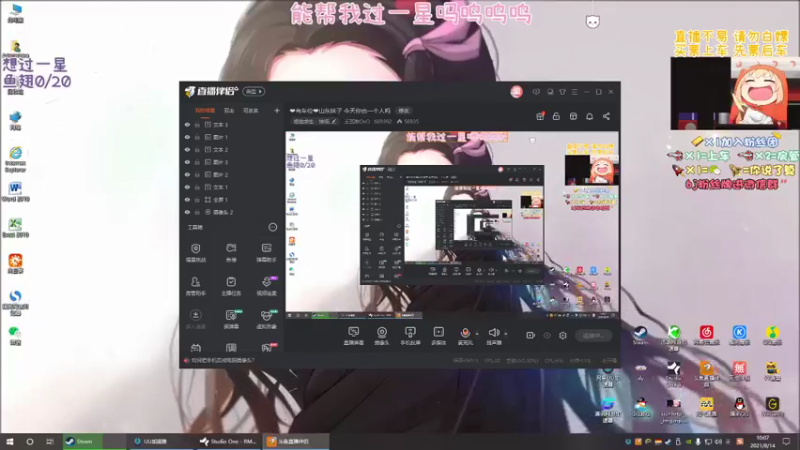The height and width of the screenshot is (450, 800).
Task: Open the 虚拟形象 virtual avatar tool
Action: pos(266,319)
